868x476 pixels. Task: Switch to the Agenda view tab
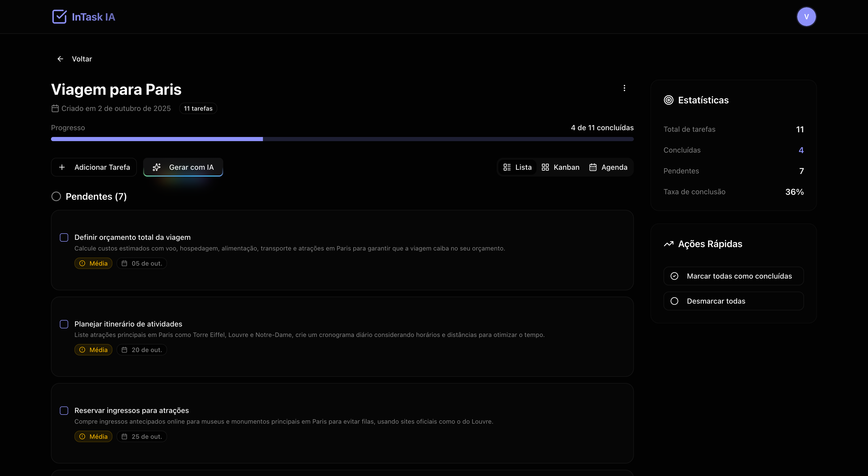(608, 167)
